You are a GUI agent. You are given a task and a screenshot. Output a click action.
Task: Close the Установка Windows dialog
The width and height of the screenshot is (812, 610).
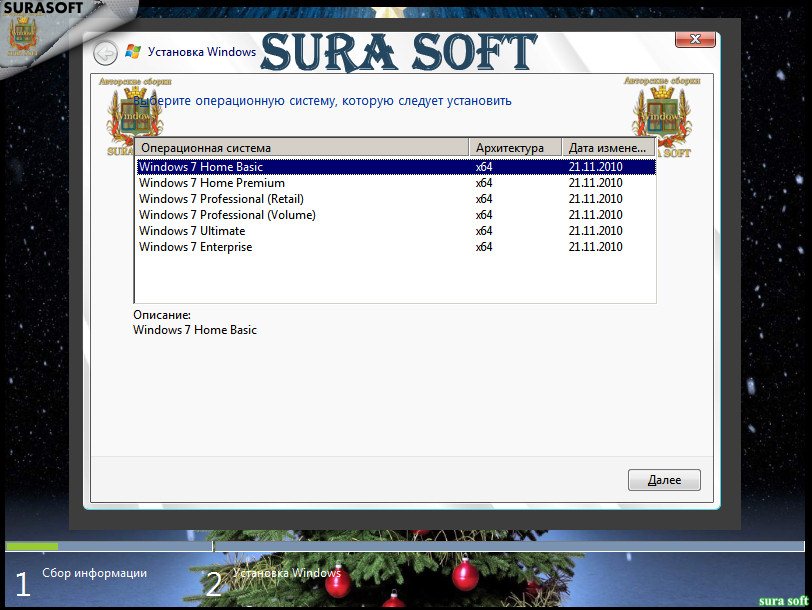pos(695,39)
